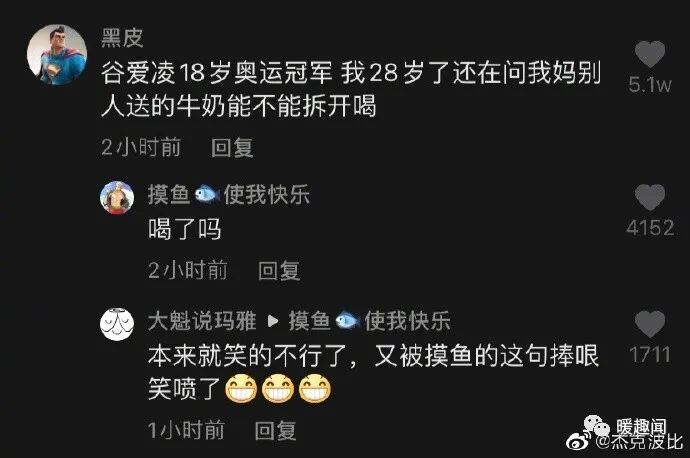Select replied-to name 摸鱼使我快乐 in third comment
Image resolution: width=690 pixels, height=458 pixels.
370,321
